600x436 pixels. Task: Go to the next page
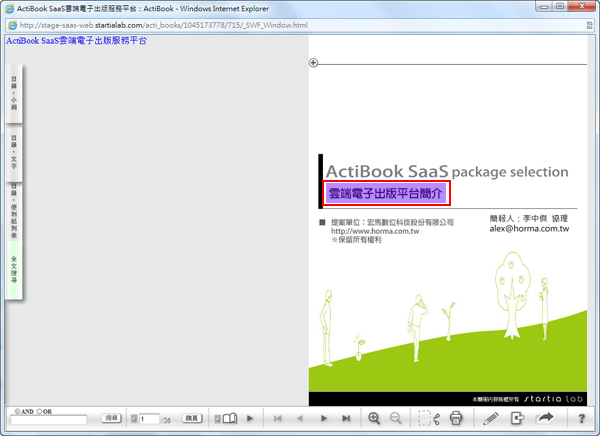click(x=324, y=418)
